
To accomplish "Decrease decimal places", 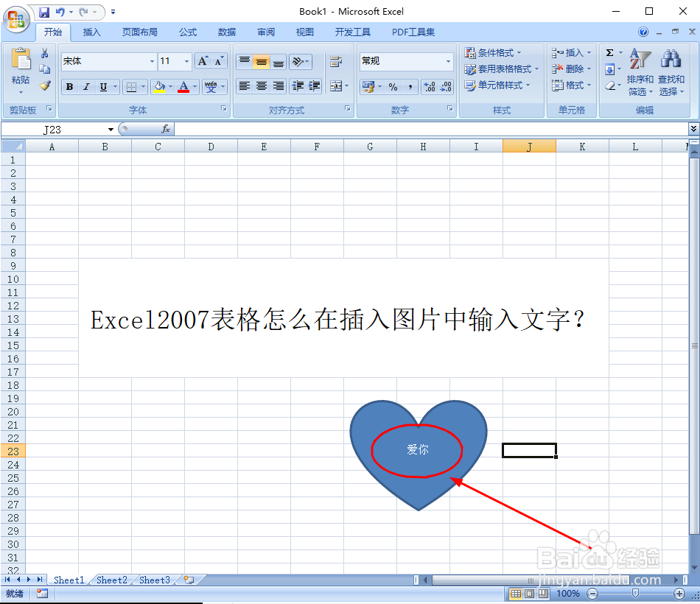I will (446, 87).
